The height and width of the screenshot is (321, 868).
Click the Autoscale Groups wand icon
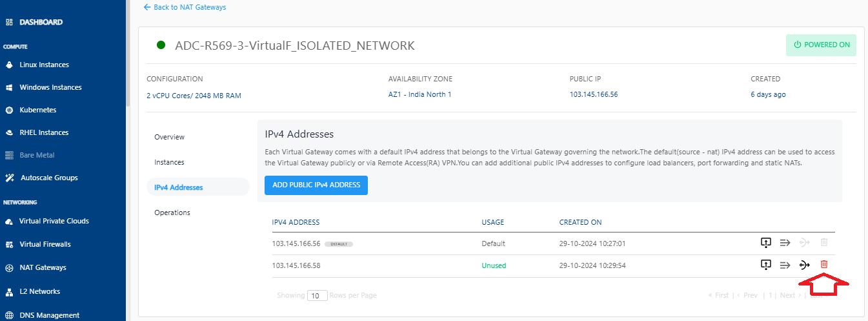(x=9, y=178)
